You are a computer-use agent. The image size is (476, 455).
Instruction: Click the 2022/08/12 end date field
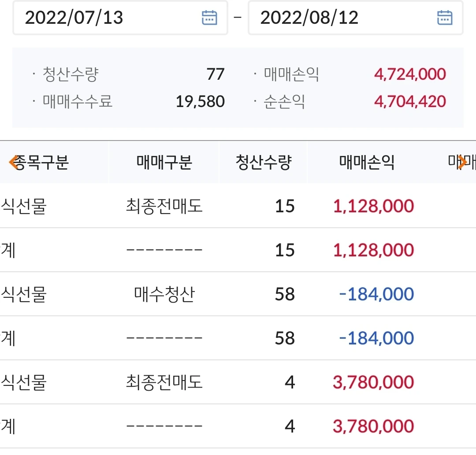click(x=356, y=18)
